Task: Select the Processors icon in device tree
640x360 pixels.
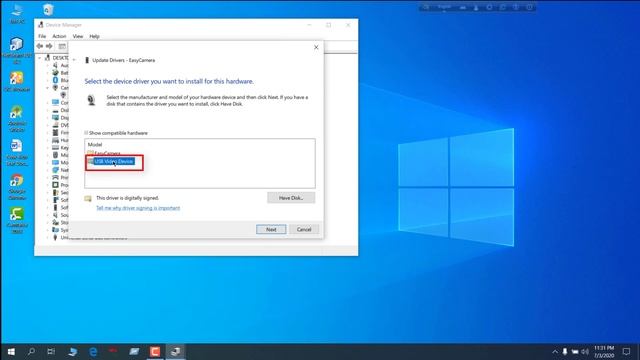Action: [56, 185]
